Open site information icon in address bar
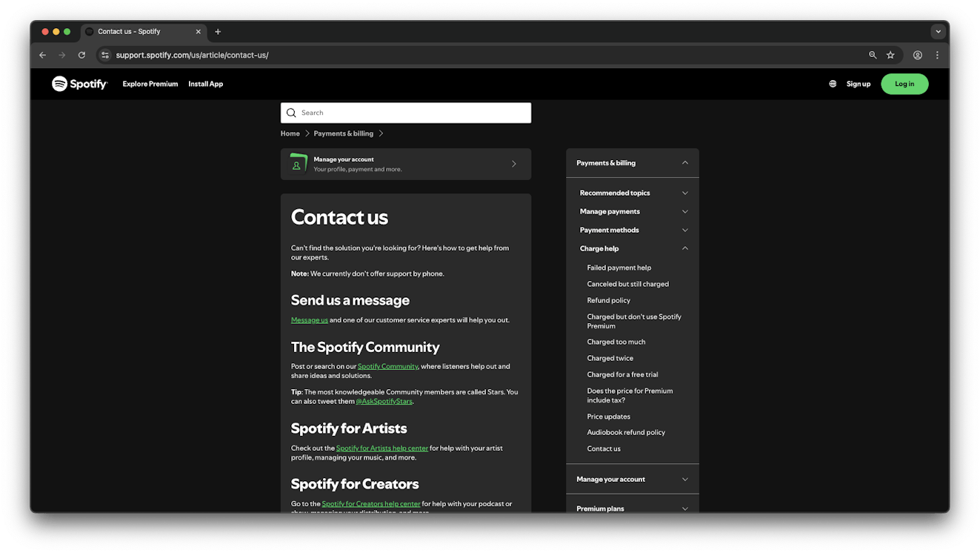980x553 pixels. click(105, 55)
